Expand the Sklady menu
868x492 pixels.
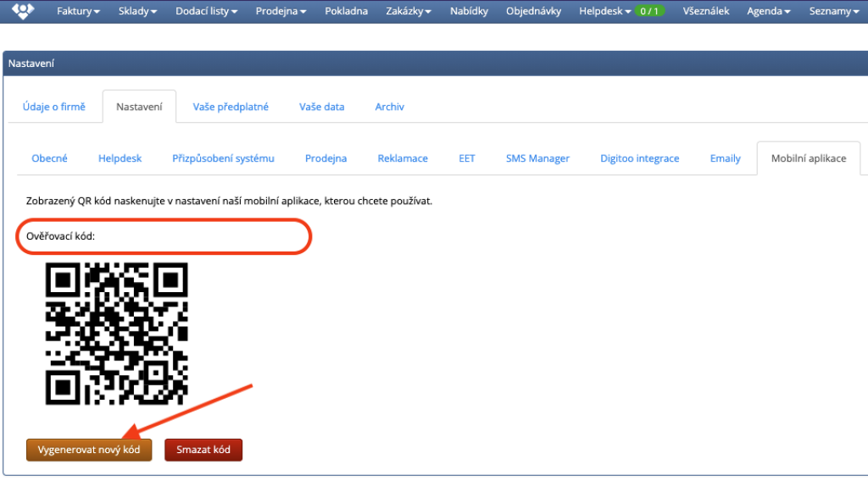click(137, 12)
